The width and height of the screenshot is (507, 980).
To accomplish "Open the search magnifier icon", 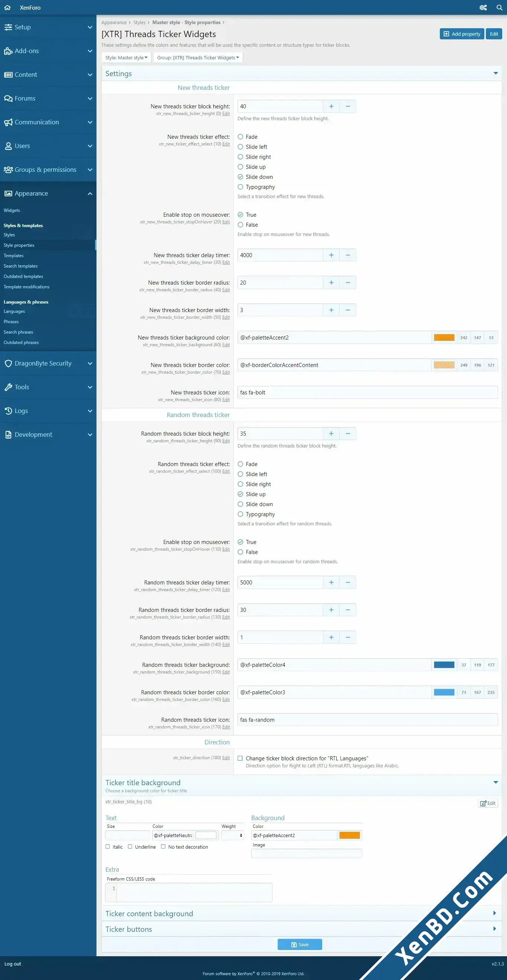I will point(499,8).
